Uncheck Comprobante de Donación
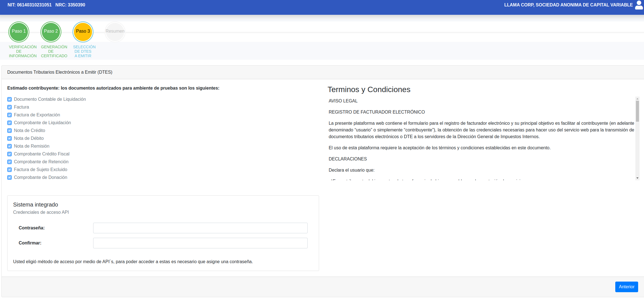This screenshot has height=300, width=644. click(x=9, y=177)
